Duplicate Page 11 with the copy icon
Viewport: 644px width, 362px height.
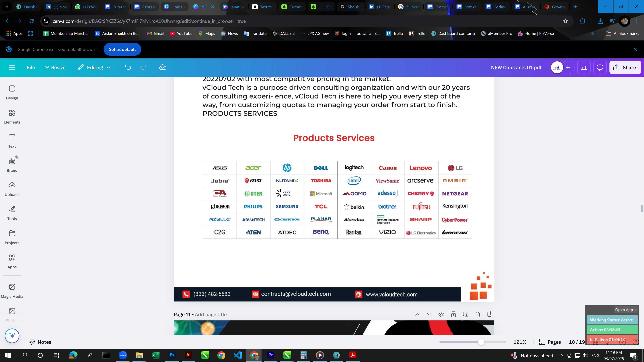coord(466,314)
